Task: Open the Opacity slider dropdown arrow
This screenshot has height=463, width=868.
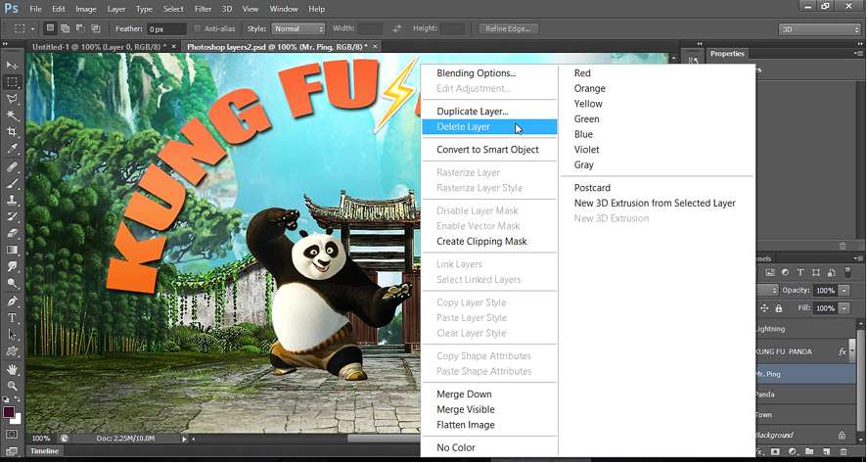Action: (845, 290)
